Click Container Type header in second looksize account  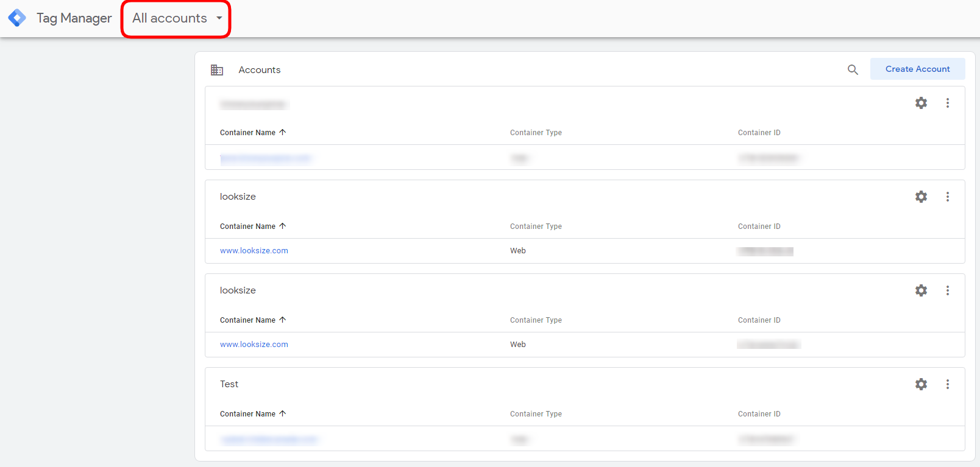pyautogui.click(x=536, y=320)
